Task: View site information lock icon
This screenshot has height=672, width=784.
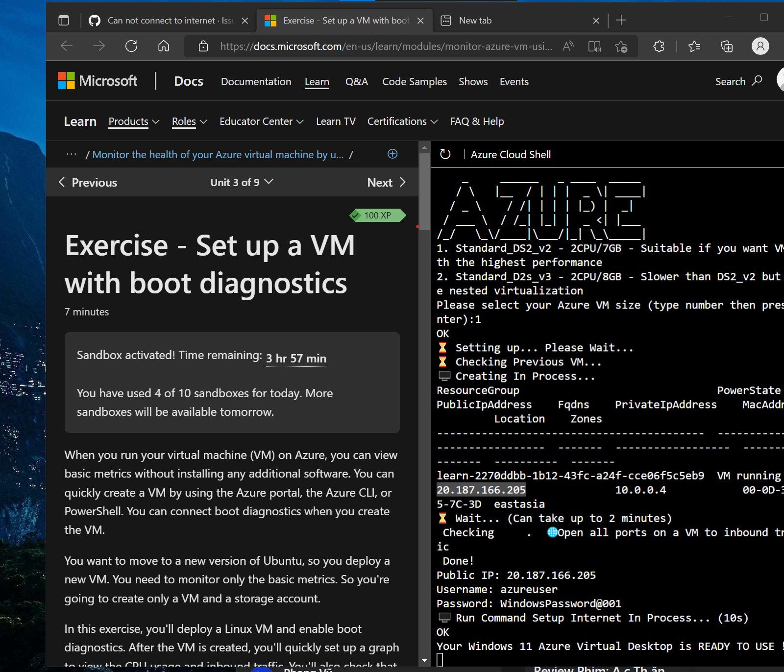Action: [x=203, y=46]
